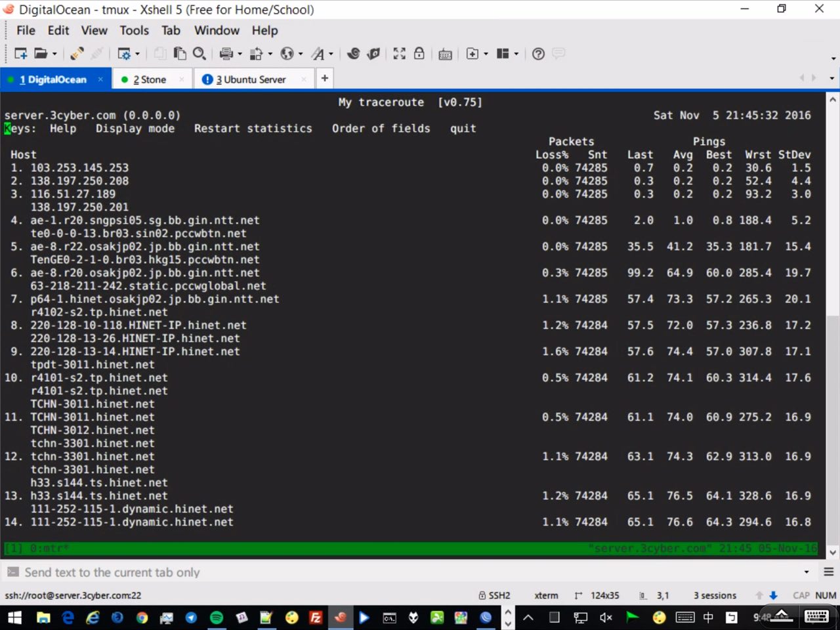
Task: Click the New session toolbar icon
Action: [x=20, y=54]
